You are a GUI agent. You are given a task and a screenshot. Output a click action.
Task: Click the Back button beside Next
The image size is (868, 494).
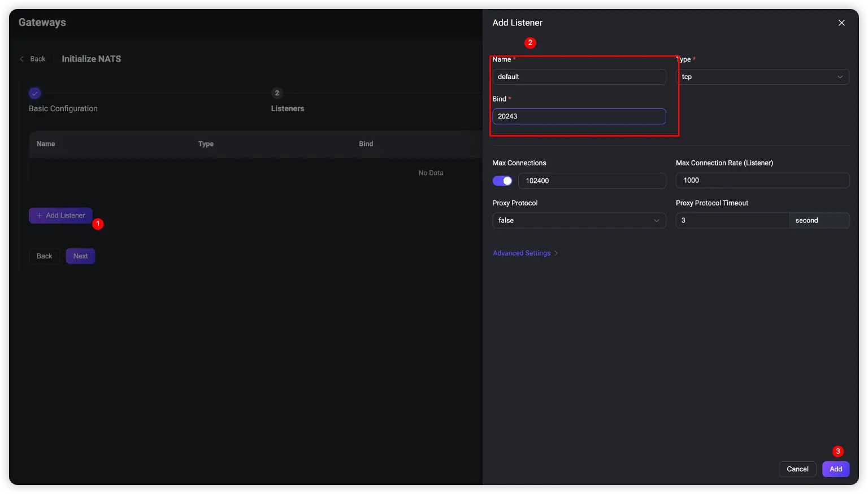[44, 256]
